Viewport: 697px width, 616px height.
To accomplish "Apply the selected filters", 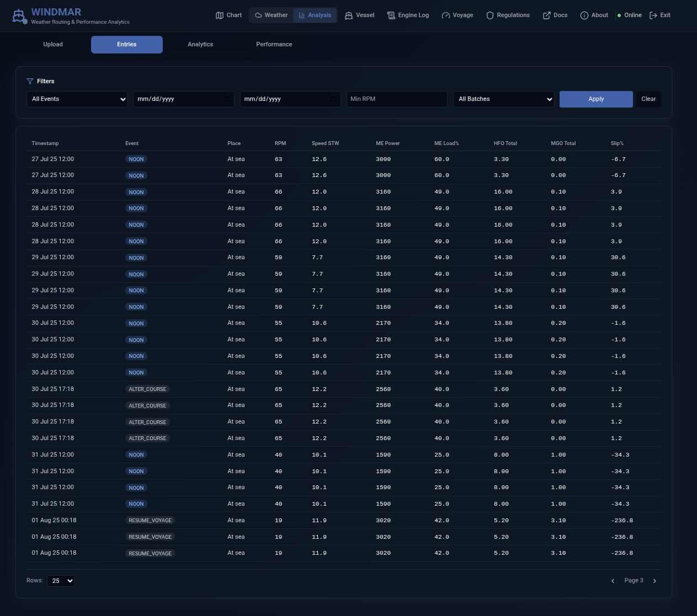I will 596,99.
